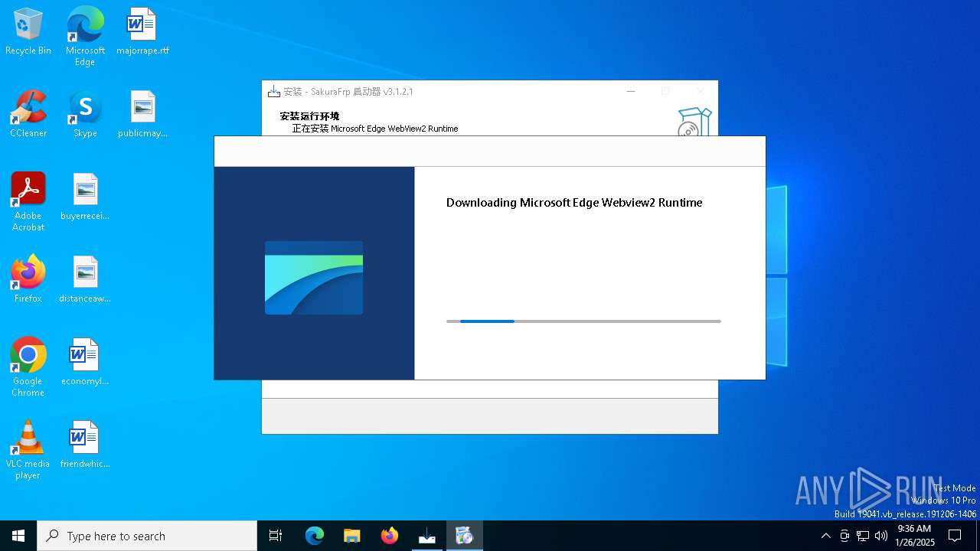The width and height of the screenshot is (980, 551).
Task: Open the Windows Start menu
Action: click(x=18, y=536)
